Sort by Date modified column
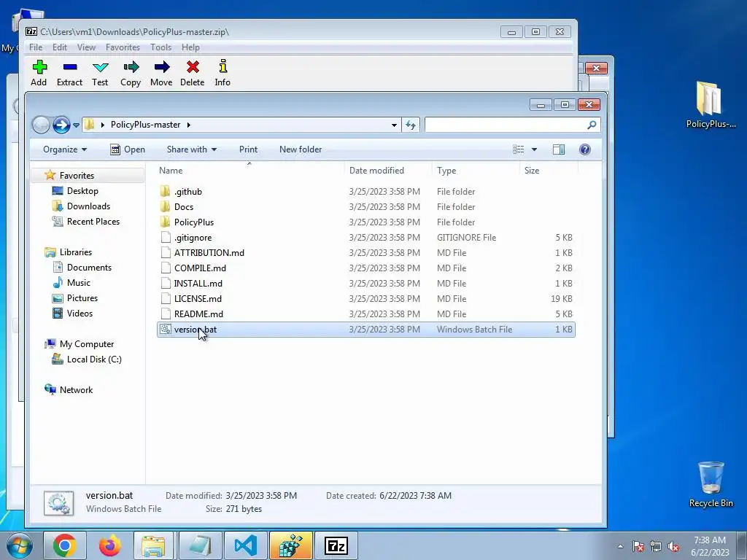Viewport: 747px width, 560px height. (388, 171)
